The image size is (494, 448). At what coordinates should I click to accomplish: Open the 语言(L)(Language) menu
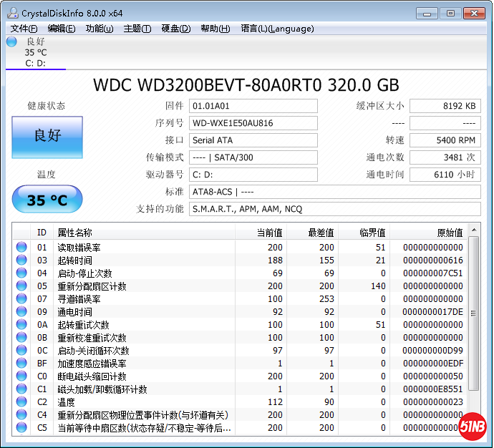(277, 29)
